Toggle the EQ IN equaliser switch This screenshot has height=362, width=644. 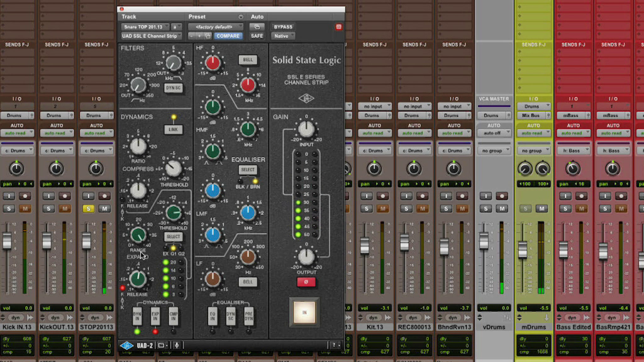click(213, 317)
